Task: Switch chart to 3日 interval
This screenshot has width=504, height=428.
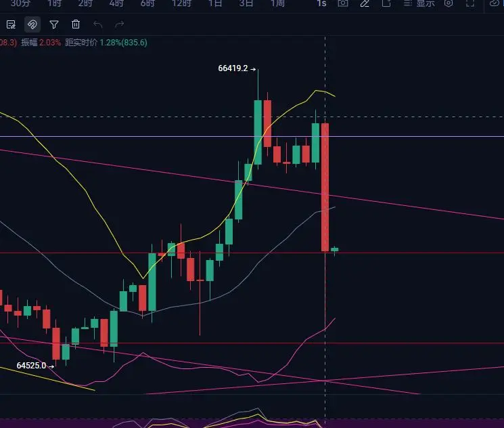Action: (x=246, y=3)
